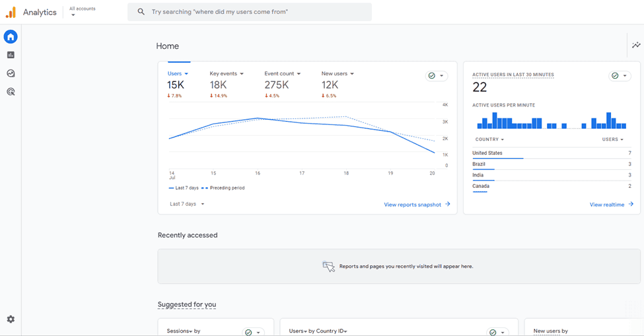This screenshot has height=336, width=644.
Task: Open View realtime link
Action: tap(611, 204)
